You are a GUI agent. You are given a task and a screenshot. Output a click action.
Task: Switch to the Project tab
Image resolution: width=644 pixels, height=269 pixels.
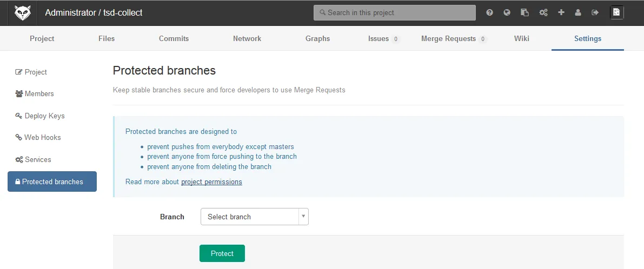click(42, 38)
